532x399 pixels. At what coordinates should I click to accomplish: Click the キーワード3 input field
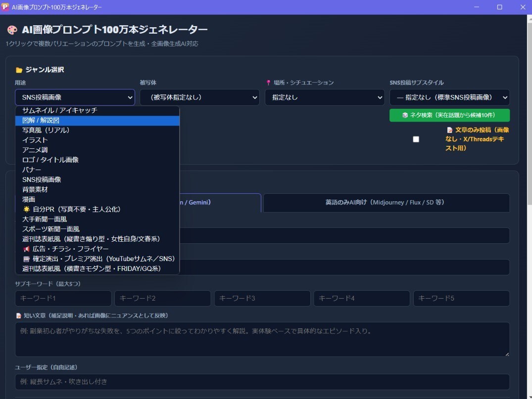tap(262, 298)
